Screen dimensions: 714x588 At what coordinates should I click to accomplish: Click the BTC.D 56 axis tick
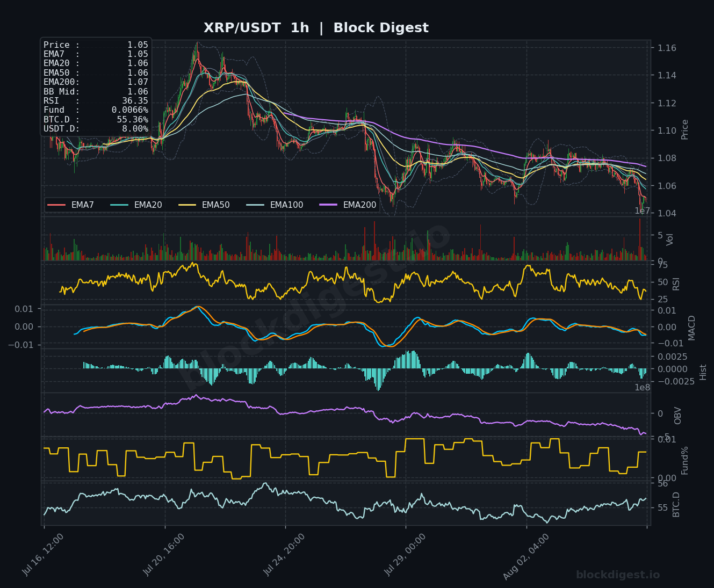coord(663,484)
